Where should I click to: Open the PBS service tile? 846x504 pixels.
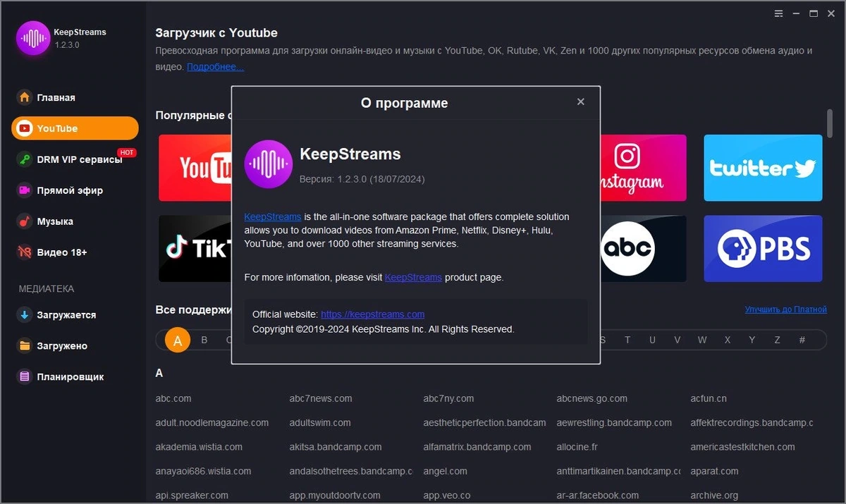click(x=763, y=249)
